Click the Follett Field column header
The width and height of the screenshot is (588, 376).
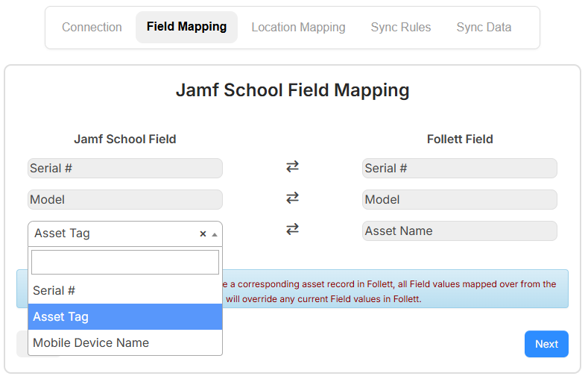460,140
